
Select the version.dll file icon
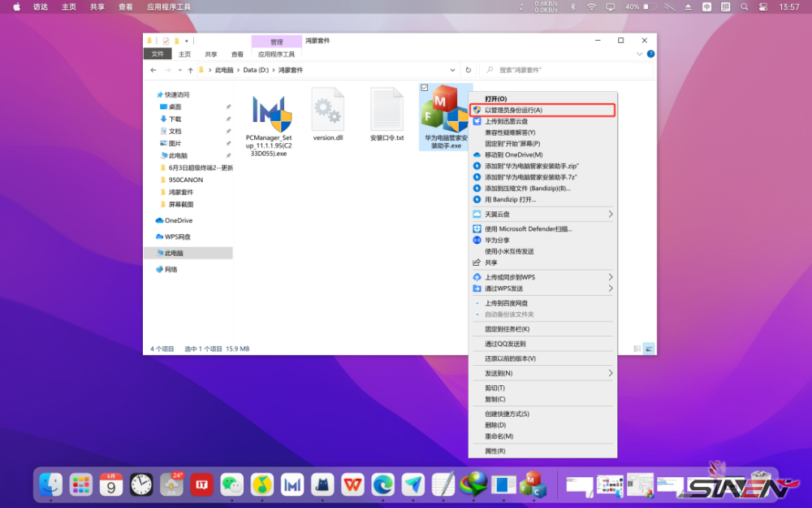pyautogui.click(x=328, y=110)
